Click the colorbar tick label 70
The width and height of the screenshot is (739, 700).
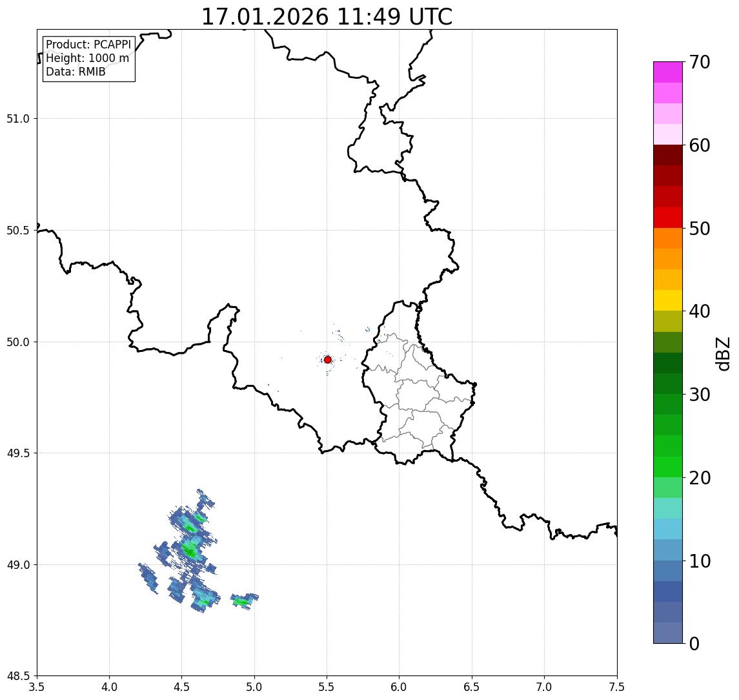pos(700,62)
